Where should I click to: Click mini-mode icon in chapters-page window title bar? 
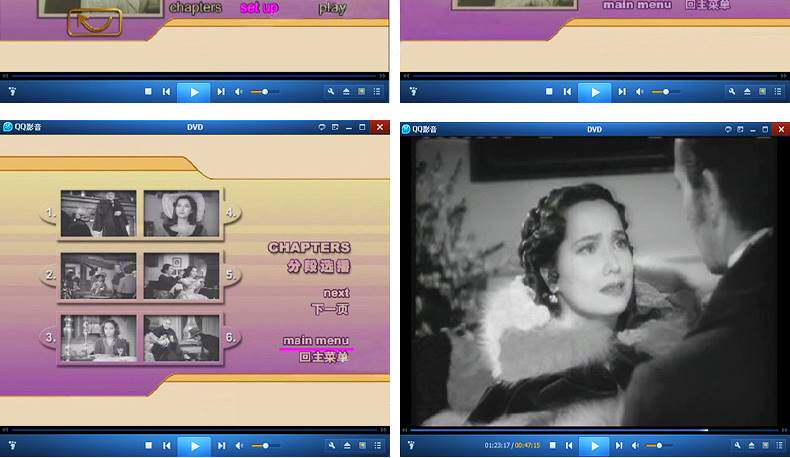pyautogui.click(x=335, y=127)
